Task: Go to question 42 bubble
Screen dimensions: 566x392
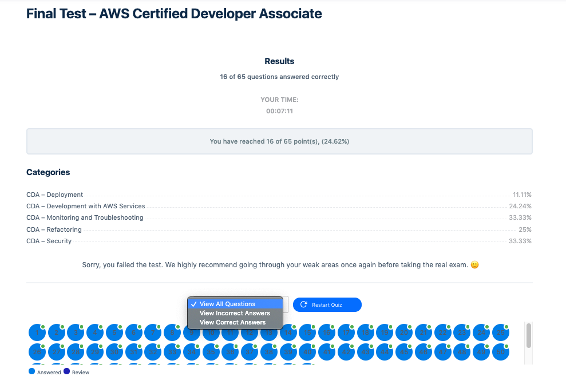Action: pos(346,352)
